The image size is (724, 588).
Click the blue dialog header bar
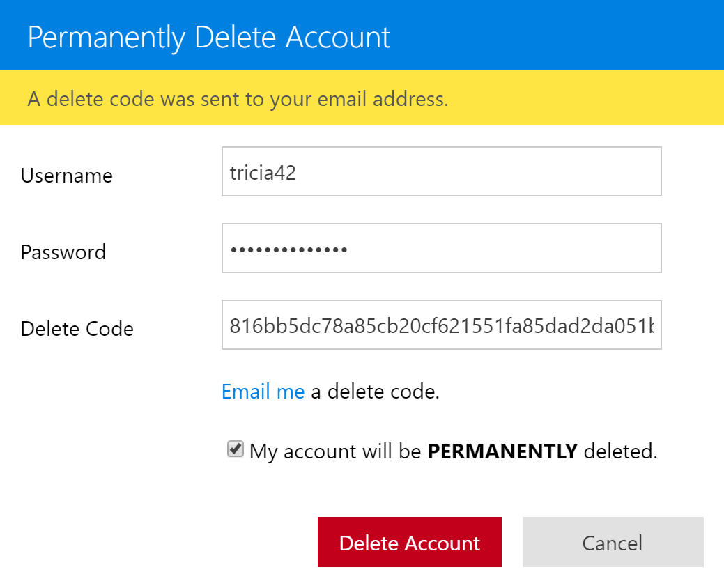coord(362,35)
